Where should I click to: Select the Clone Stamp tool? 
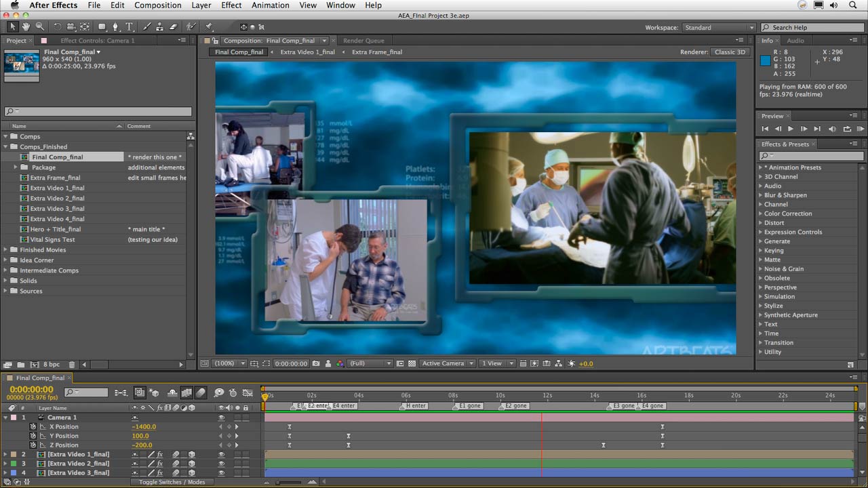click(x=160, y=27)
